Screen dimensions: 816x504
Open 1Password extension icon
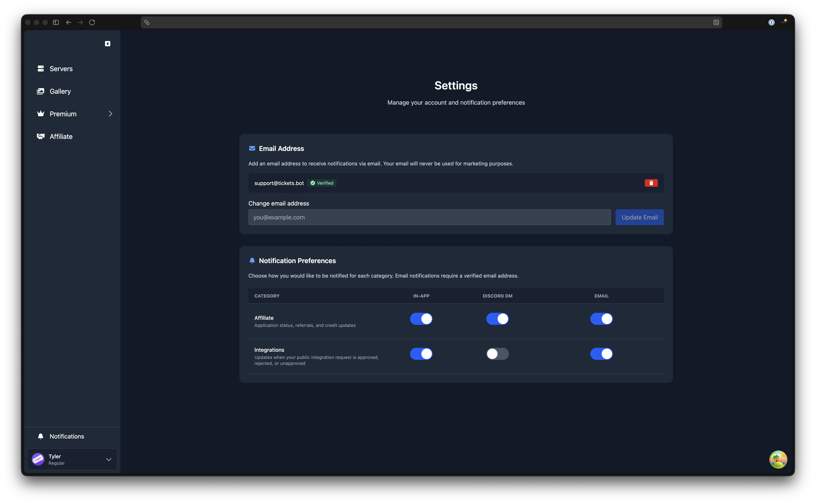coord(771,22)
